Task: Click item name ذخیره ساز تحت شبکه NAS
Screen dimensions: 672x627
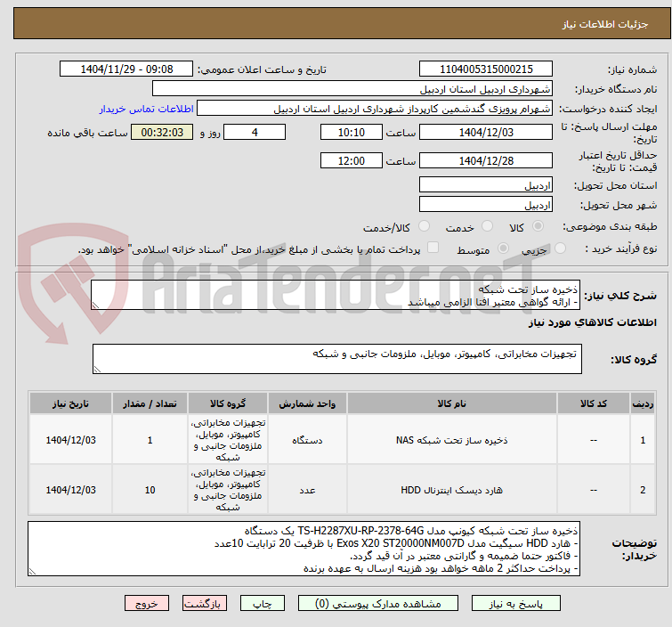Action: pos(452,441)
